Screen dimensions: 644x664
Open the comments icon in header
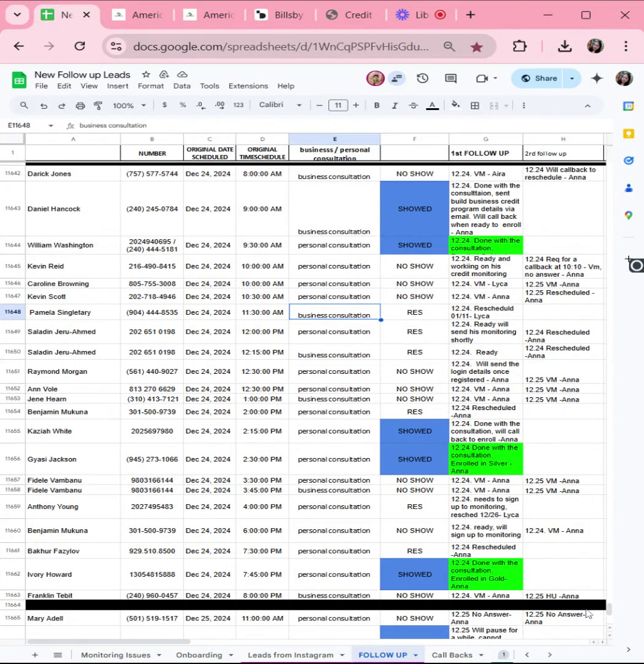(450, 78)
